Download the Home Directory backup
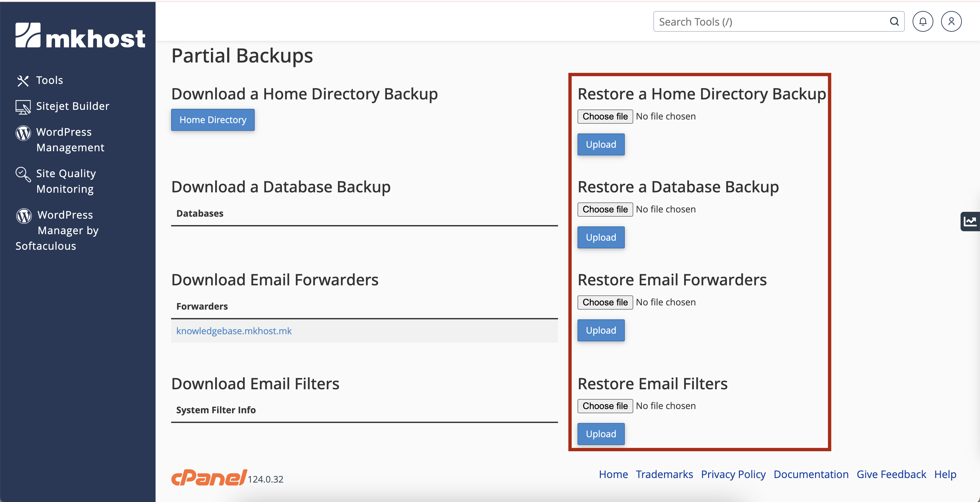 [213, 120]
